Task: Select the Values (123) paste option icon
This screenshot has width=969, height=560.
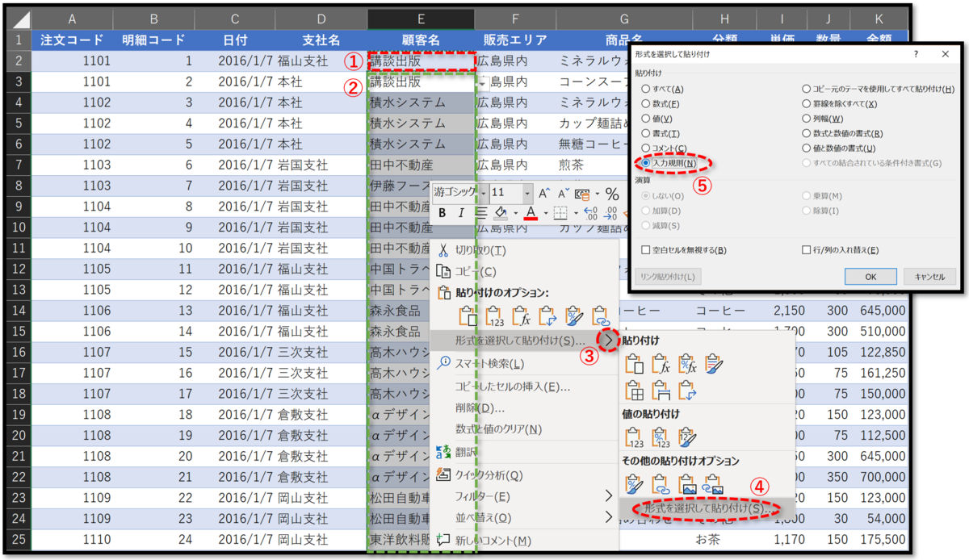Action: [x=494, y=316]
